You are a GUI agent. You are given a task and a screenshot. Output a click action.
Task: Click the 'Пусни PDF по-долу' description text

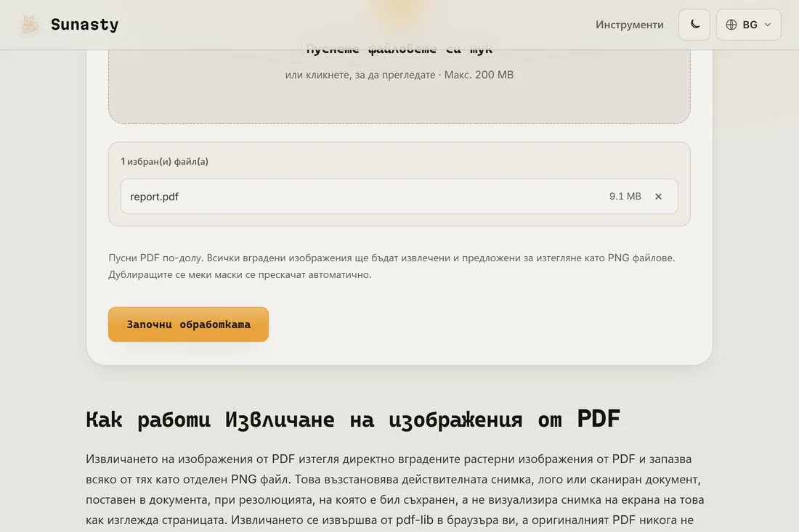point(392,266)
